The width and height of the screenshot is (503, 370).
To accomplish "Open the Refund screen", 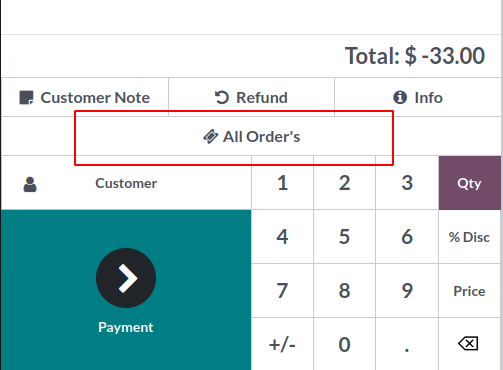I will (251, 97).
